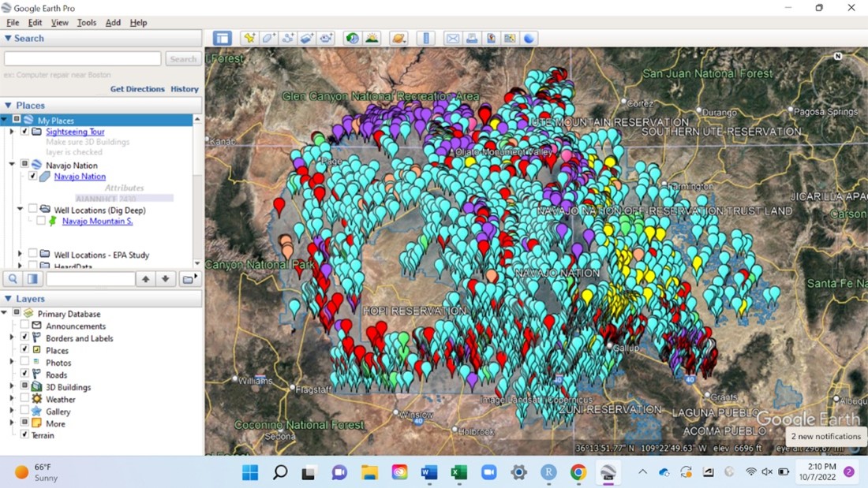This screenshot has width=868, height=488.
Task: Click the Email envelope toolbar icon
Action: [x=452, y=38]
